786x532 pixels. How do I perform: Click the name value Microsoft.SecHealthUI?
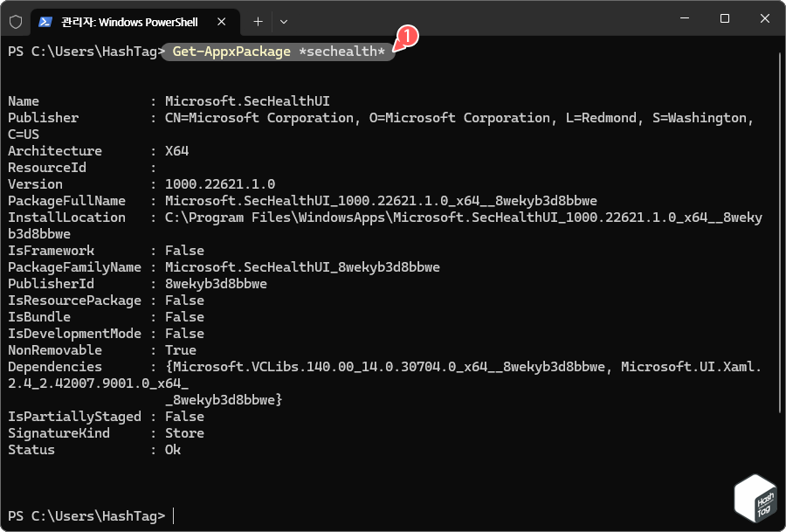(247, 100)
